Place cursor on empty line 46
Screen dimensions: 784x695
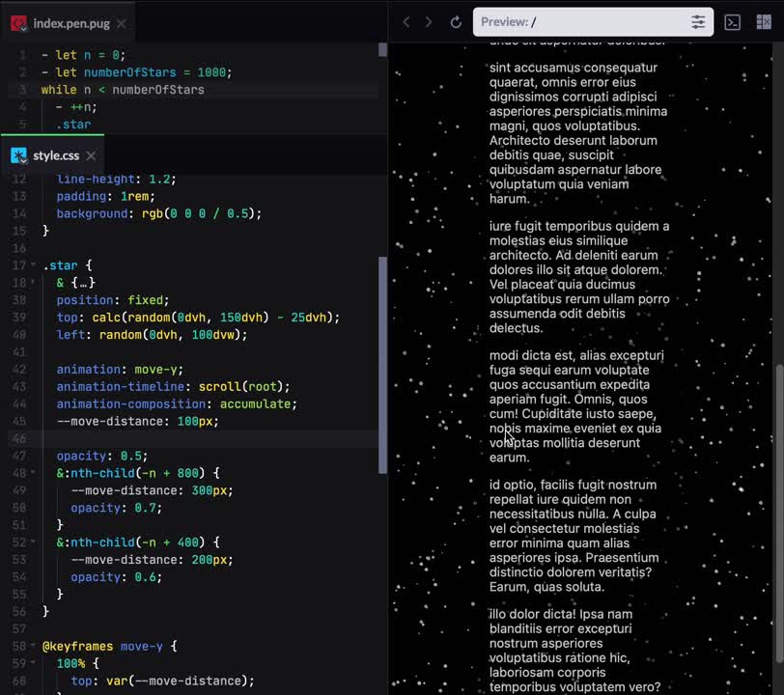(x=193, y=439)
